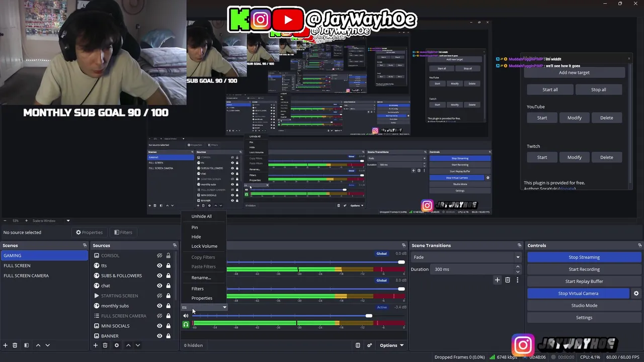644x362 pixels.
Task: Add a scene transition with the plus icon
Action: [497, 280]
